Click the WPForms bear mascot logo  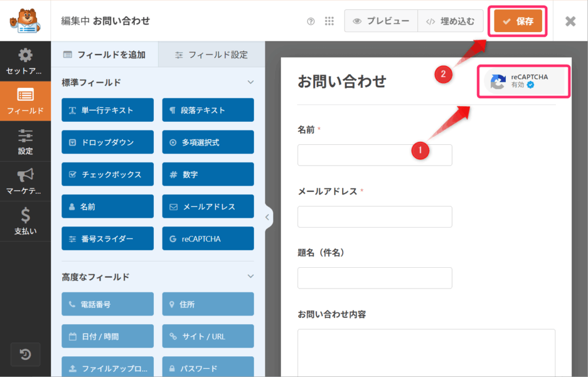pos(25,21)
